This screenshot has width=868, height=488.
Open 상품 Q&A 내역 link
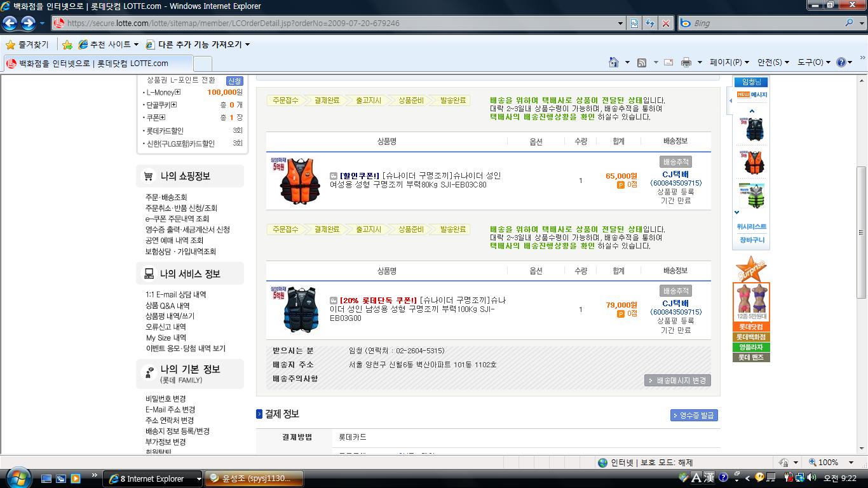pyautogui.click(x=168, y=306)
